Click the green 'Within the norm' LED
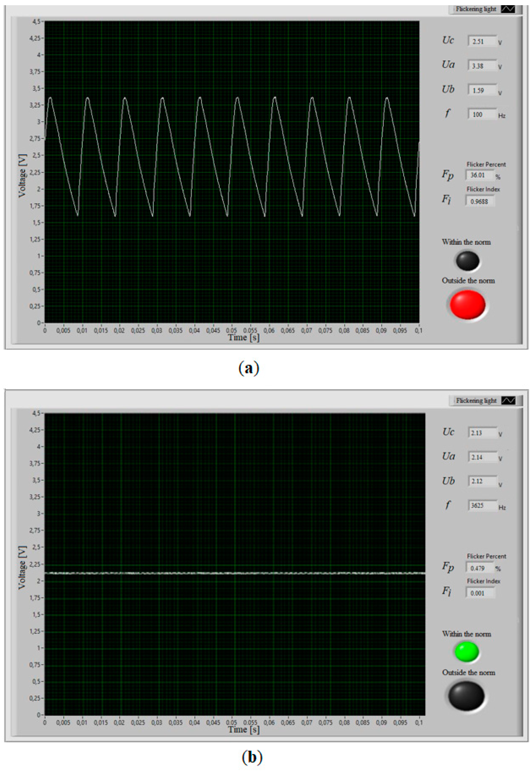 tap(467, 652)
